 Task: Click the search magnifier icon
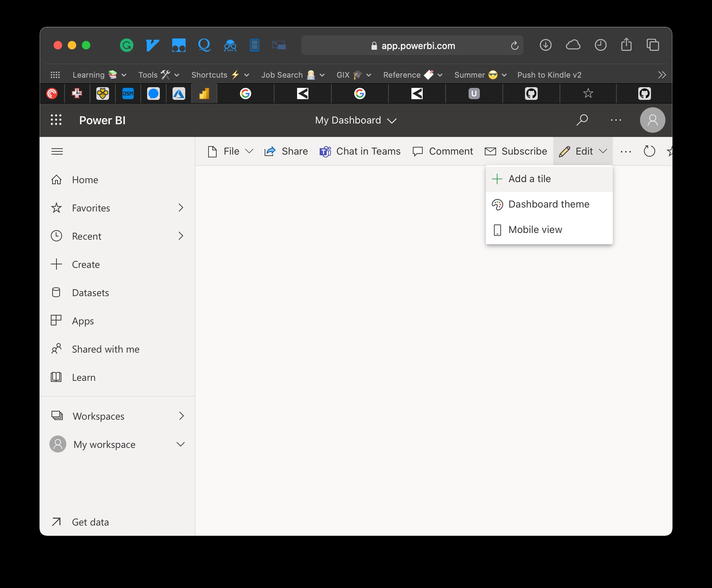(582, 120)
